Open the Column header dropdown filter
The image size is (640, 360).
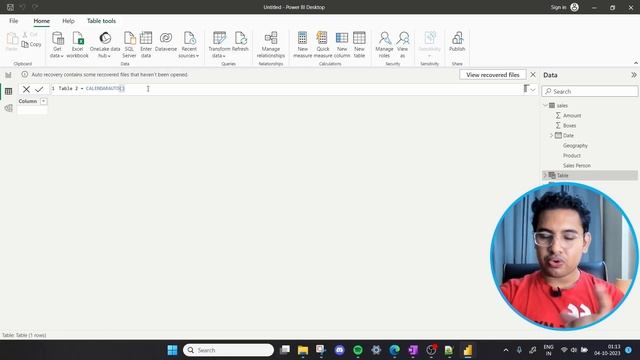(43, 101)
